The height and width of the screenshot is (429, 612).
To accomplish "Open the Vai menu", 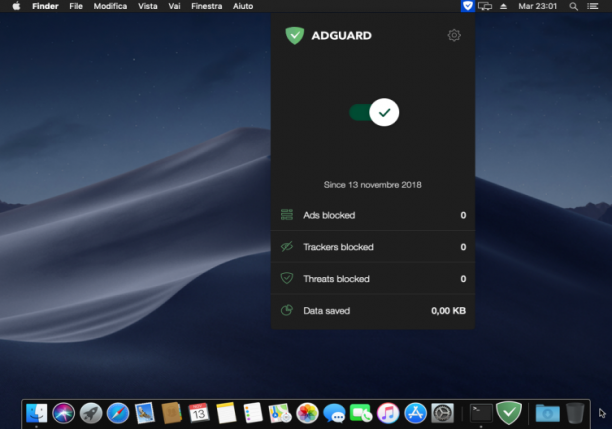I will tap(174, 6).
